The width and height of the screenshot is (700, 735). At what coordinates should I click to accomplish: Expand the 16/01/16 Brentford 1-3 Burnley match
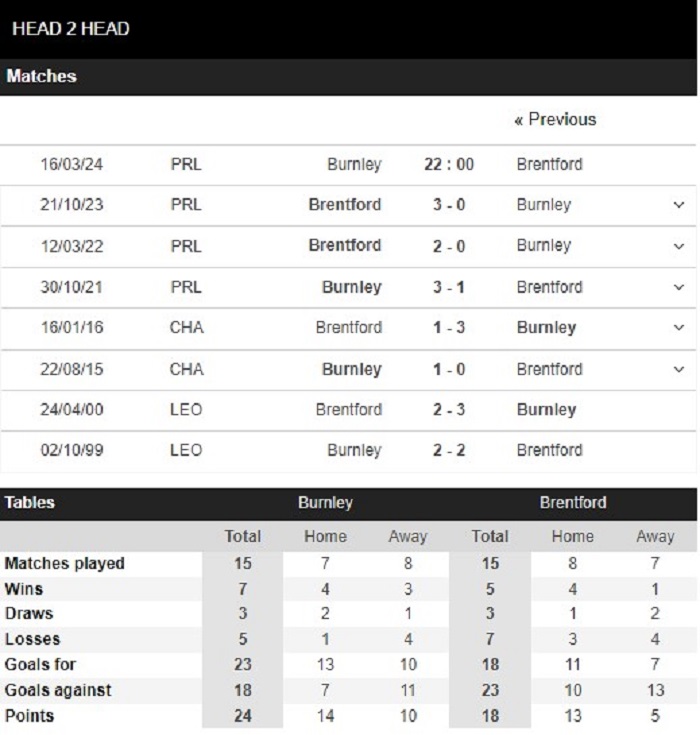pyautogui.click(x=678, y=328)
